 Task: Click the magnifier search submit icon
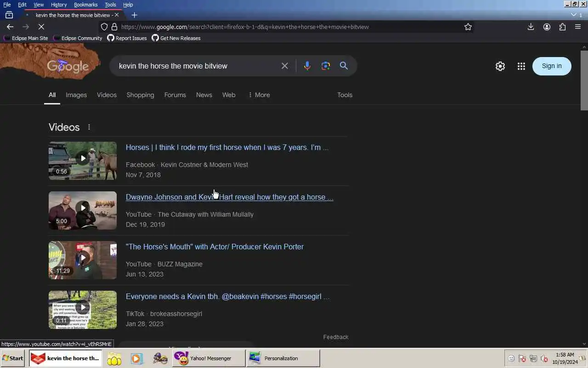pyautogui.click(x=344, y=66)
